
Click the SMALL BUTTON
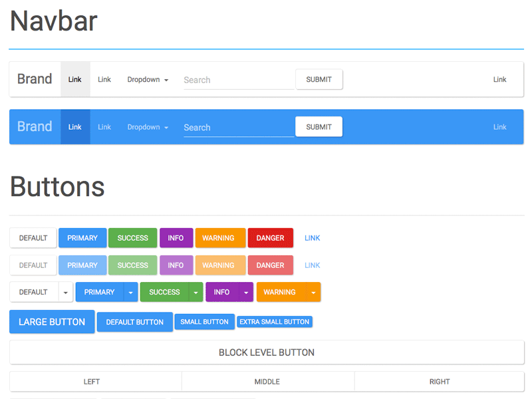204,322
